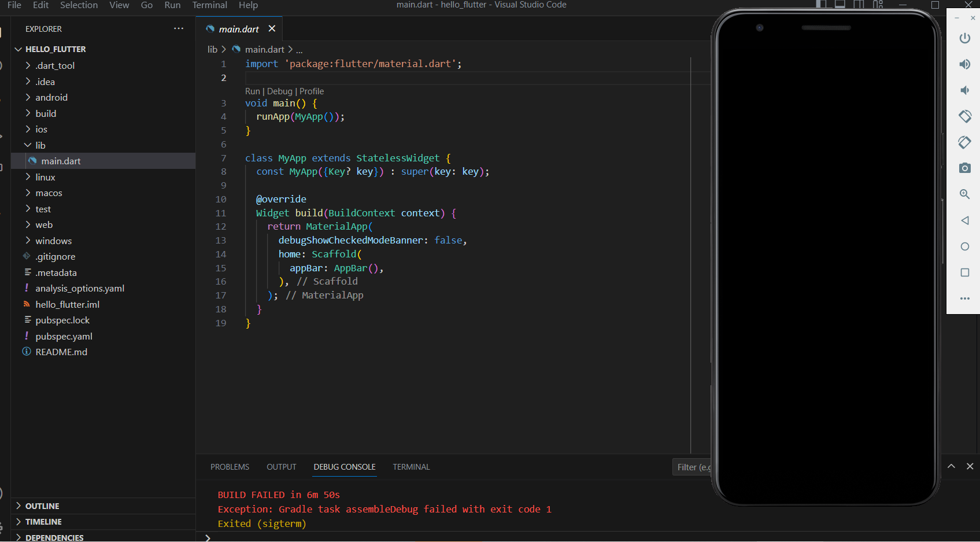The width and height of the screenshot is (980, 542).
Task: Switch to the PROBLEMS panel tab
Action: (230, 467)
